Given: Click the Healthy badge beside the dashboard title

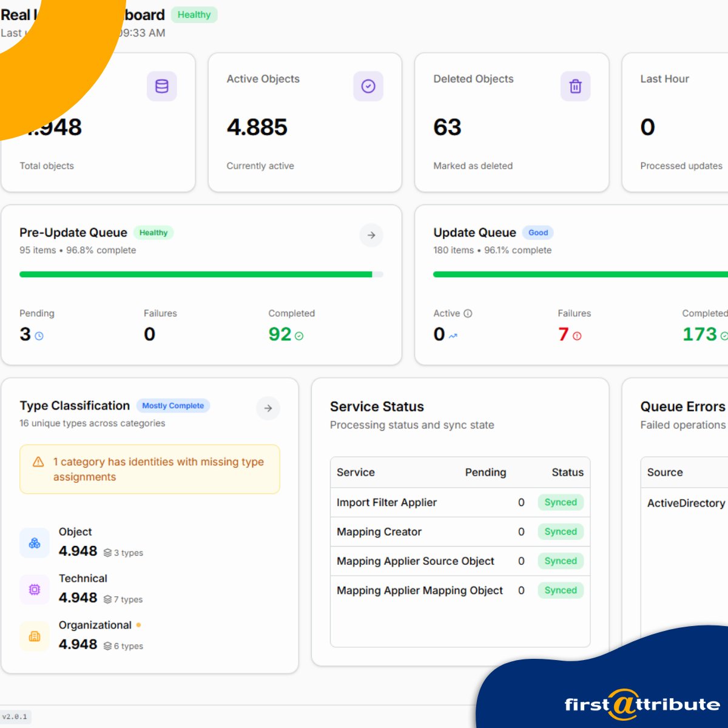Looking at the screenshot, I should pos(194,15).
